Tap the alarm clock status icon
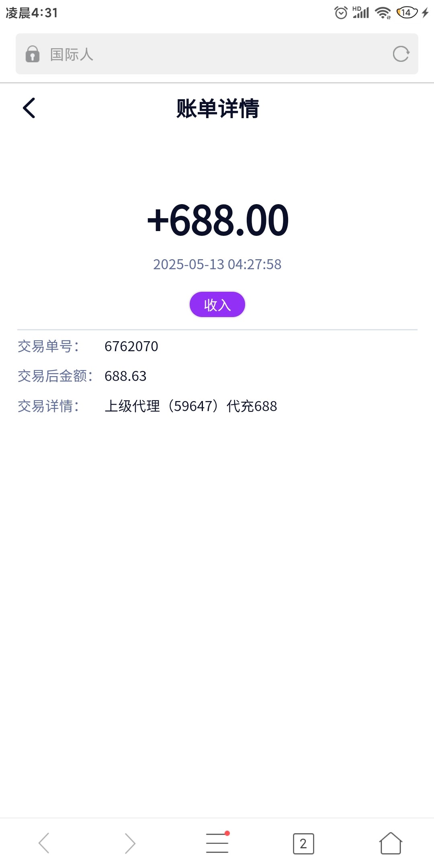Viewport: 434px width, 868px height. (341, 13)
